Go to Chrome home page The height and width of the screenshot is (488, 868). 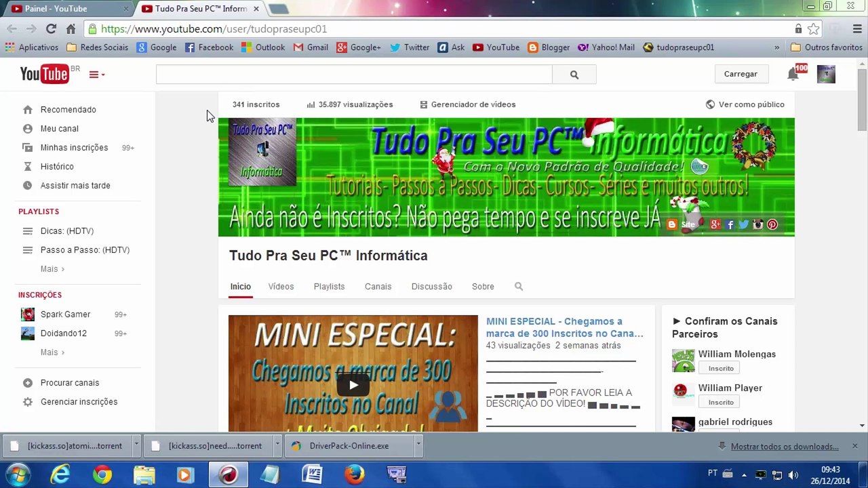[71, 29]
